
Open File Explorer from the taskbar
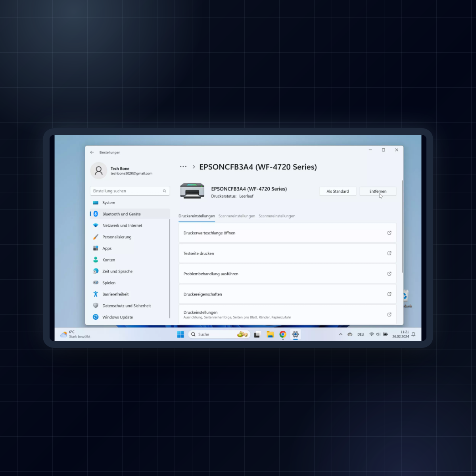270,334
